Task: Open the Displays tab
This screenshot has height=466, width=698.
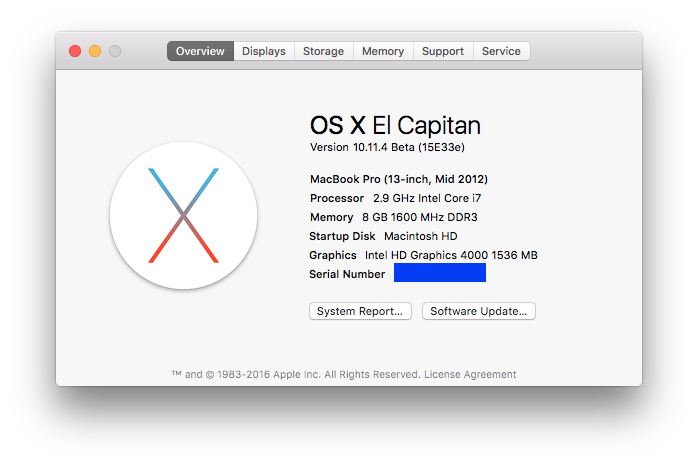Action: pos(264,51)
